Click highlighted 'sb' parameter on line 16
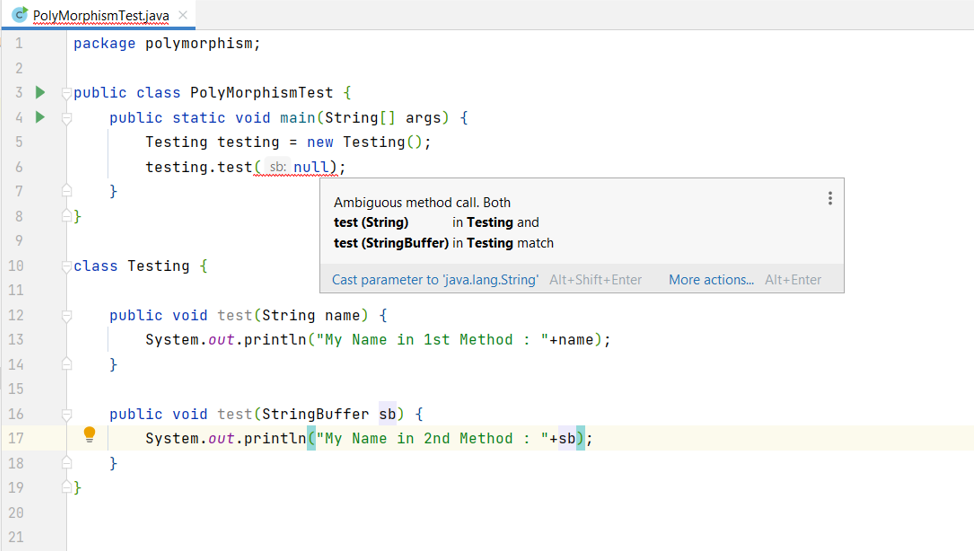Viewport: 974px width, 551px height. point(387,414)
